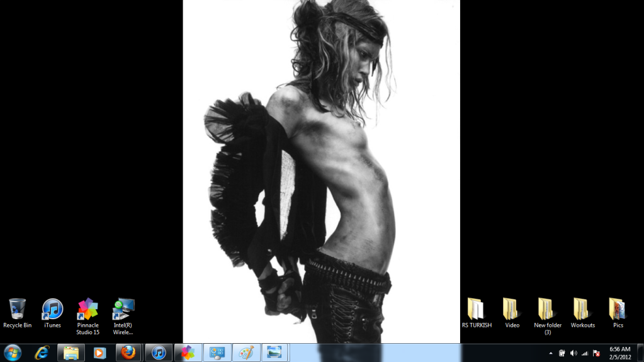
Task: Open Internet Explorer from the taskbar
Action: click(42, 353)
